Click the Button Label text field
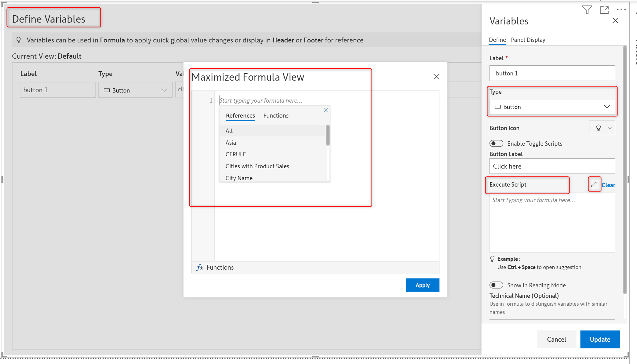Screen dimensions: 637x364 click(552, 166)
